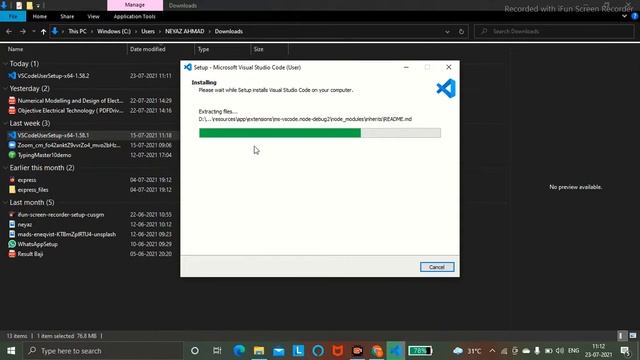The width and height of the screenshot is (640, 360).
Task: Select VSCodeUserSetup-x64-1.58.2 file icon
Action: coord(12,76)
